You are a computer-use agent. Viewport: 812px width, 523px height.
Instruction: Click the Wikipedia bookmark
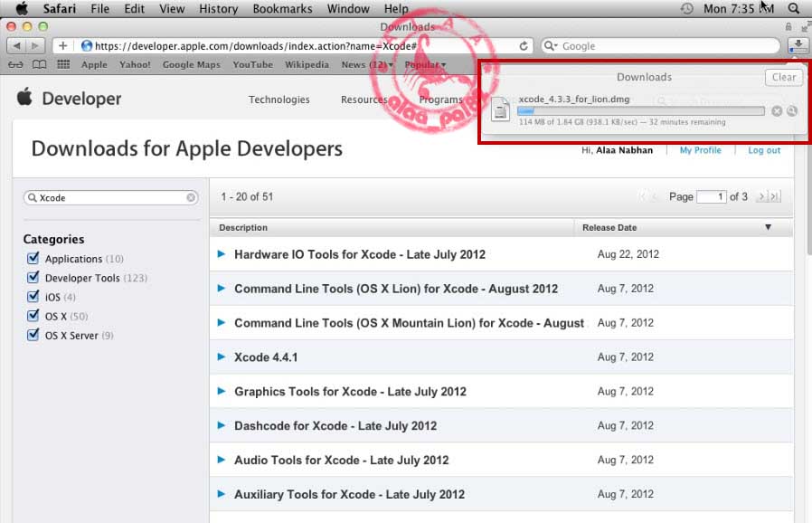click(x=307, y=65)
